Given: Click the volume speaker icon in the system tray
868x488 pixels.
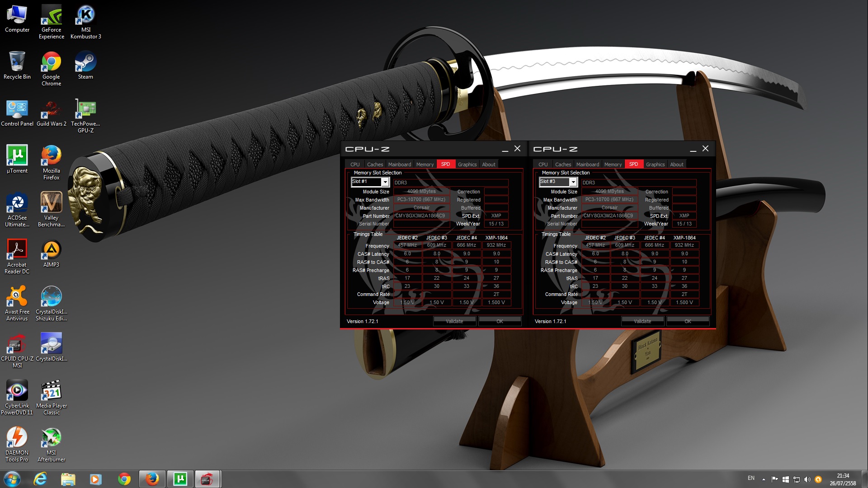Looking at the screenshot, I should pyautogui.click(x=807, y=479).
